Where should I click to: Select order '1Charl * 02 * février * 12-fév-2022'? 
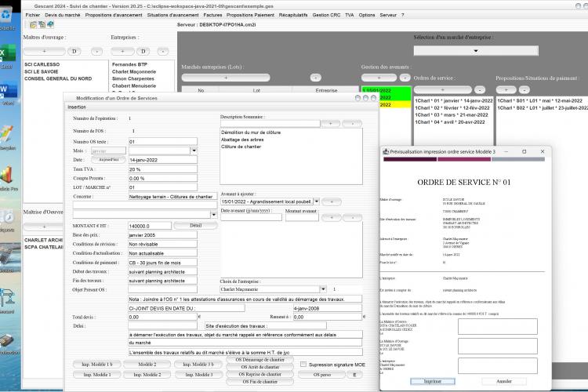point(452,108)
